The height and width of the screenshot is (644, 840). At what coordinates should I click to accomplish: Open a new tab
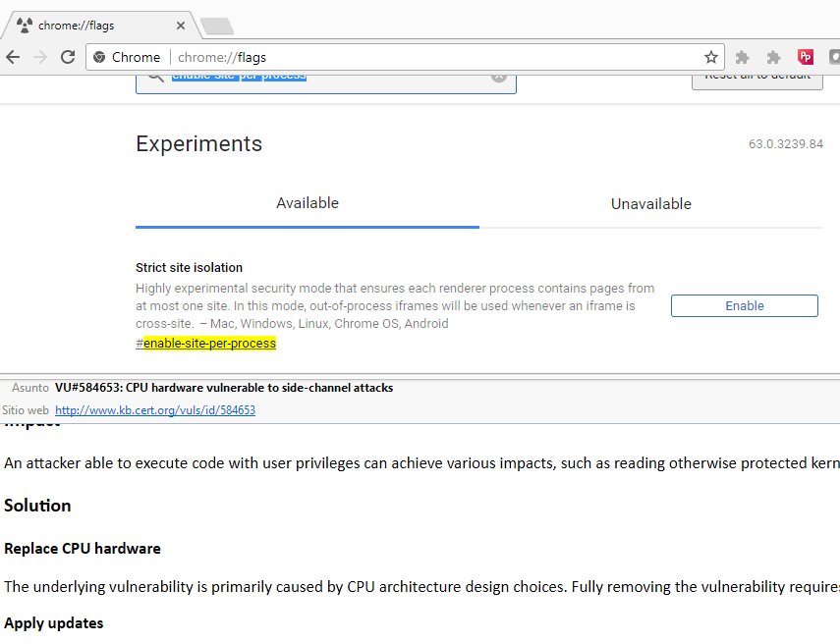pos(217,26)
